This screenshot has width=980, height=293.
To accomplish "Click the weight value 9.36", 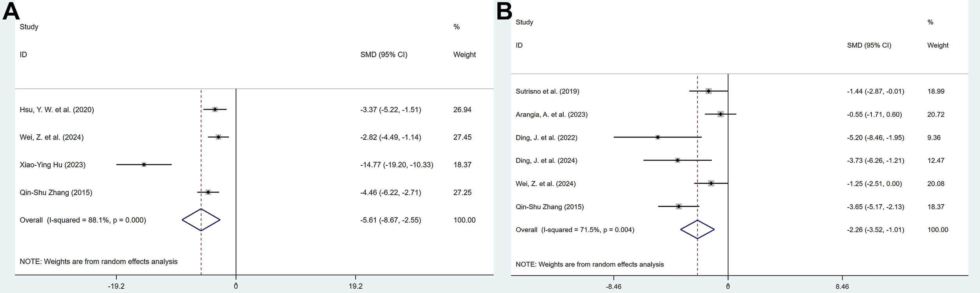I will point(934,137).
